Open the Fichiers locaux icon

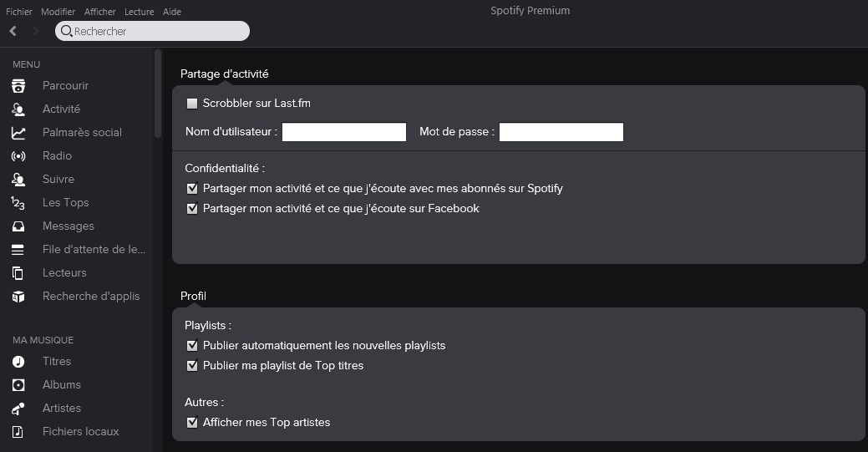click(18, 432)
